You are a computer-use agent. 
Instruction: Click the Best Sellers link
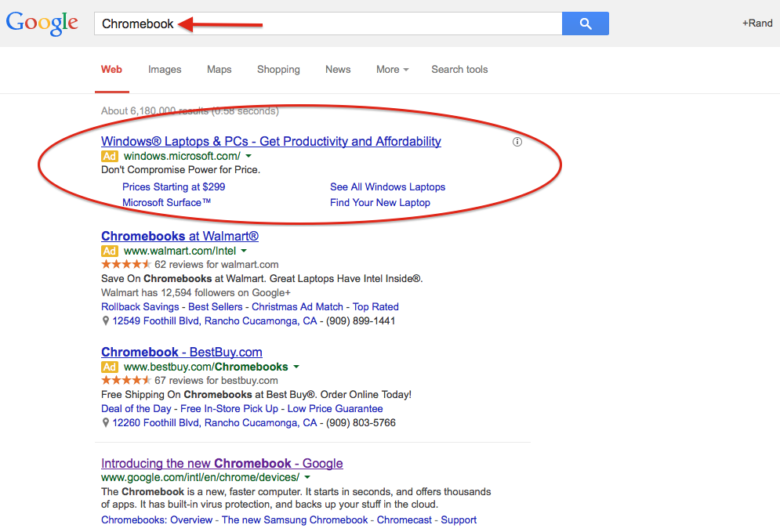pyautogui.click(x=216, y=307)
